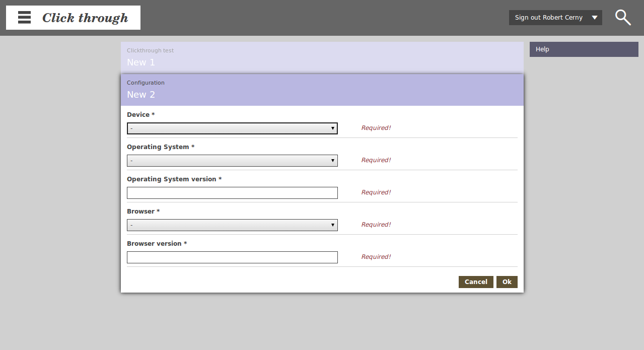The image size is (644, 350).
Task: Expand the user menu arrow beside Sign out
Action: [595, 18]
